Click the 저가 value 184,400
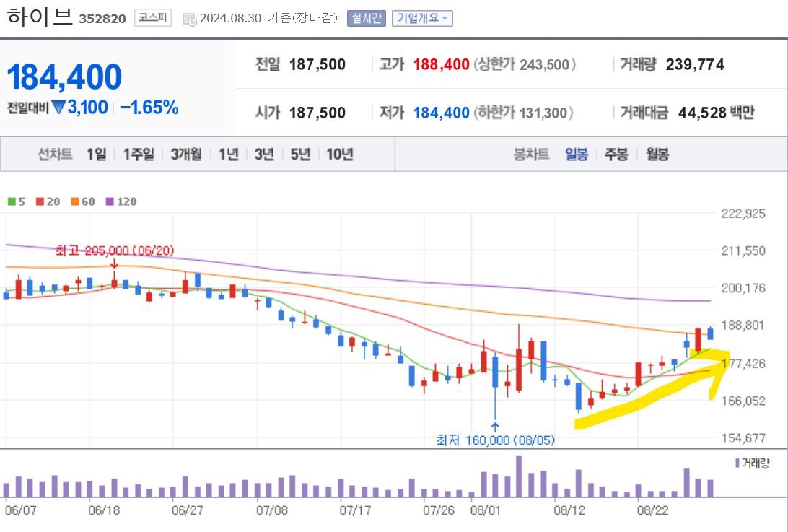Viewport: 788px width, 532px height. pos(441,113)
